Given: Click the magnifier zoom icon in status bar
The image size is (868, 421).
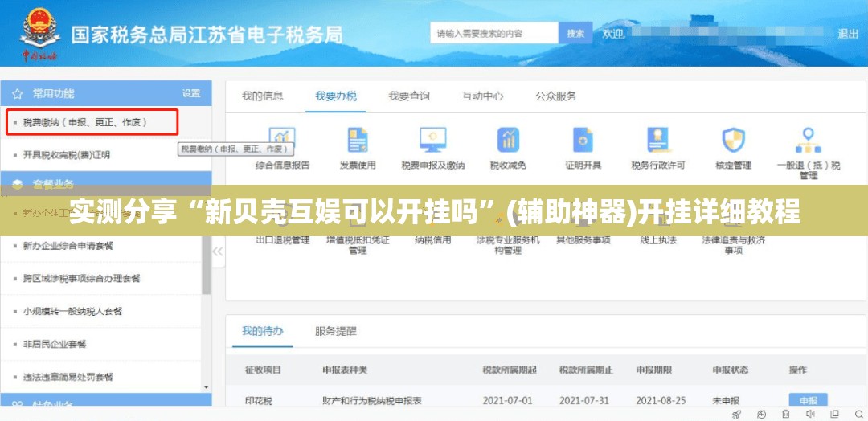Looking at the screenshot, I should coord(858,414).
